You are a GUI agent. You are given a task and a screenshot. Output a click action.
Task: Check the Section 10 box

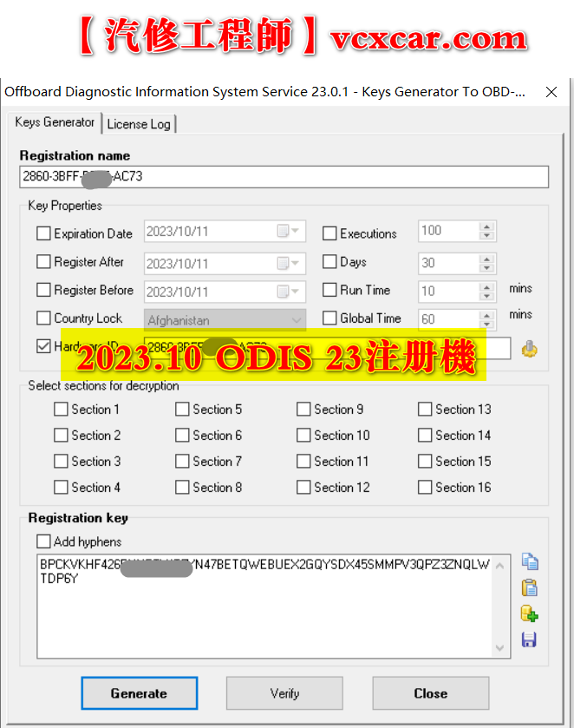pos(303,435)
